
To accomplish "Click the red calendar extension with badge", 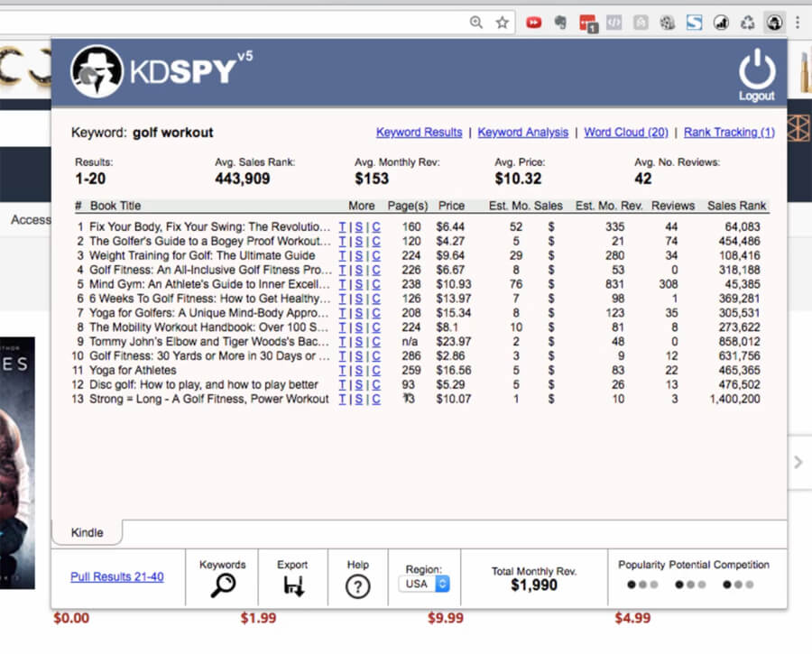I will 588,23.
